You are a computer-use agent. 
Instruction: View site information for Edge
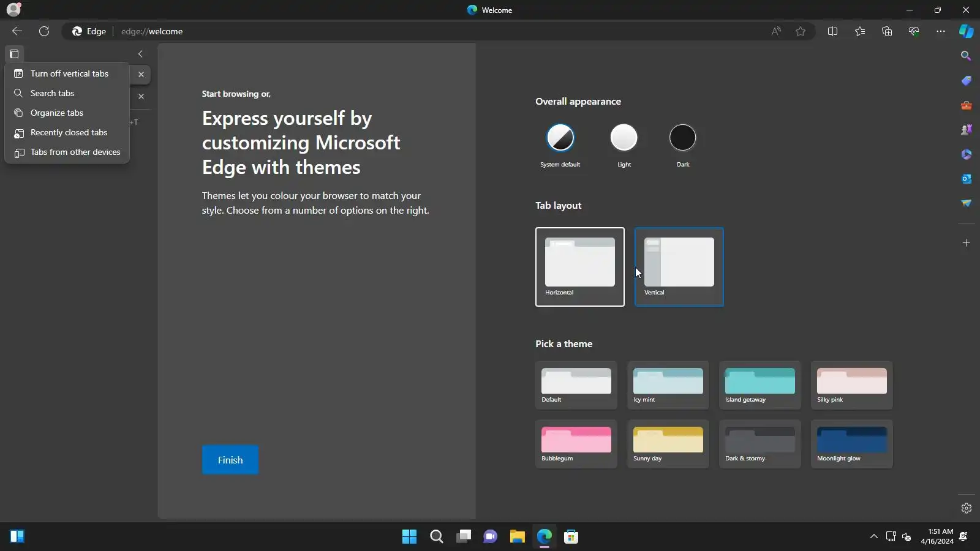coord(89,31)
